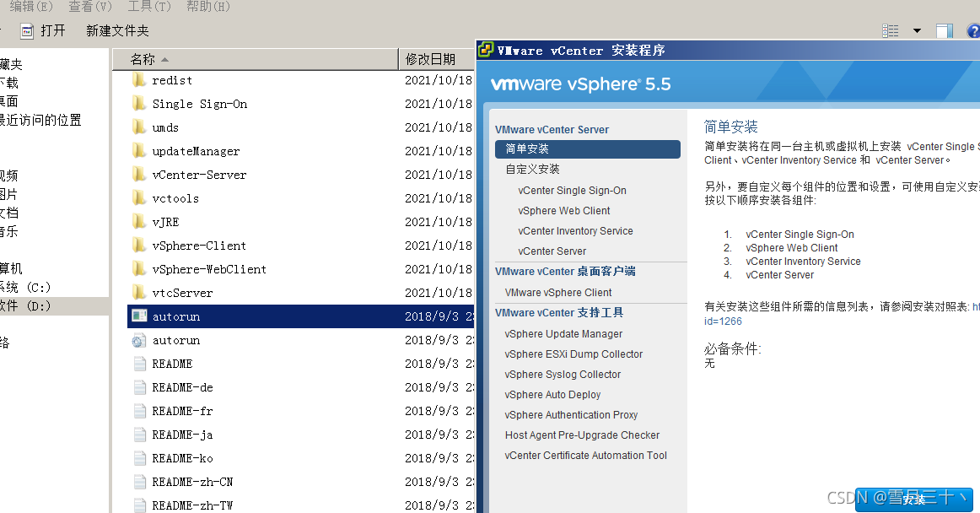Image resolution: width=980 pixels, height=513 pixels.
Task: Click the updateManager folder name
Action: point(196,151)
